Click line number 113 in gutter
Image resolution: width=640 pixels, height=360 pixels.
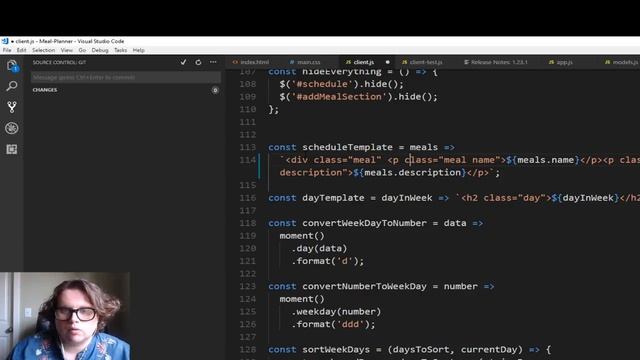click(x=248, y=147)
